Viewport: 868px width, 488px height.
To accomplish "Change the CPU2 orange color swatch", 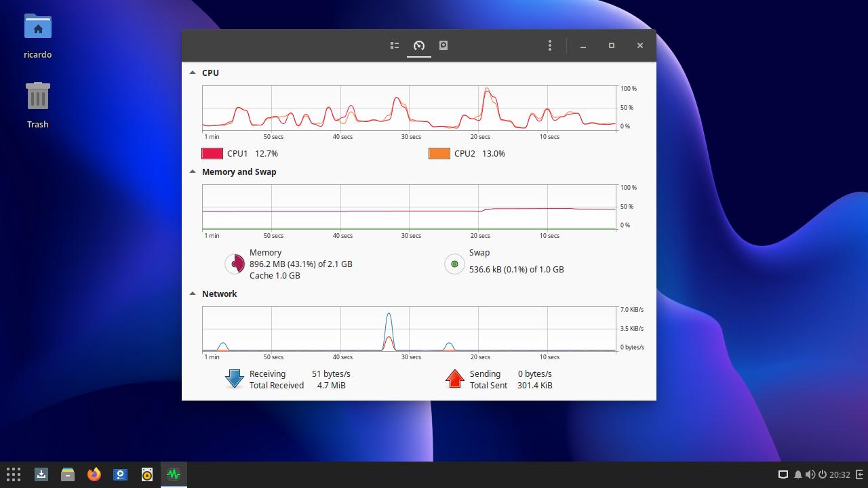I will 439,154.
